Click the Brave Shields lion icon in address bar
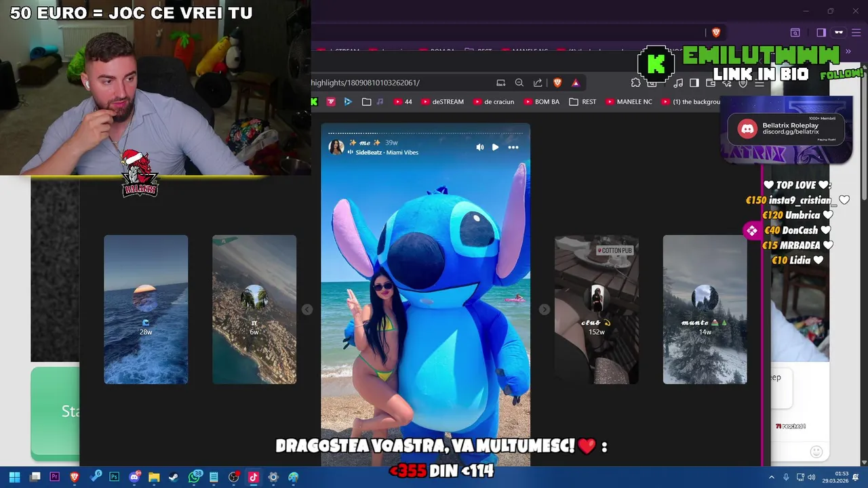 (557, 83)
